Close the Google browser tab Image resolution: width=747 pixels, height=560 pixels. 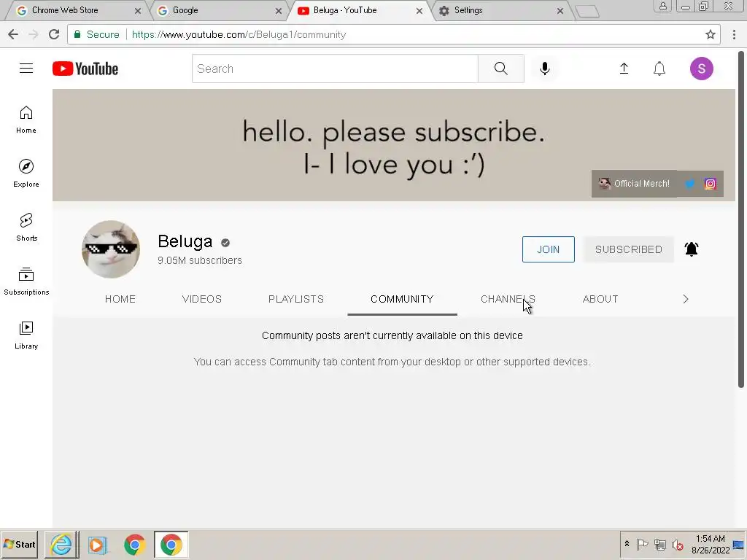click(279, 10)
